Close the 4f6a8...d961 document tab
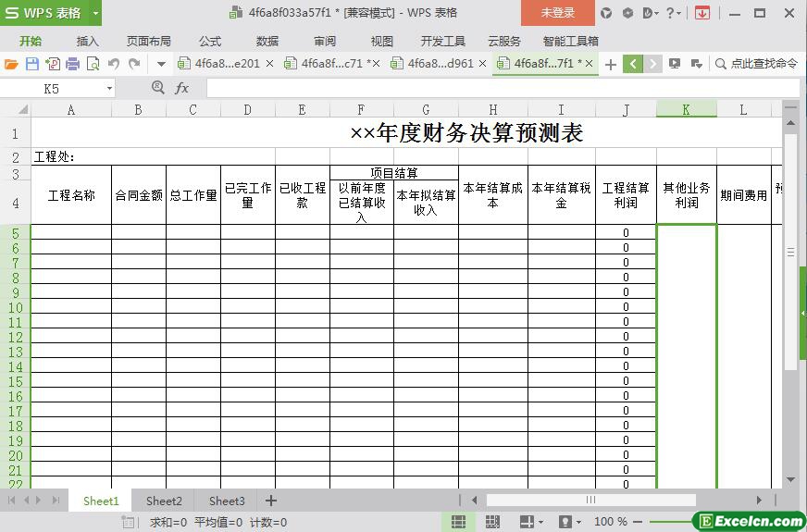This screenshot has width=807, height=532. coord(482,64)
